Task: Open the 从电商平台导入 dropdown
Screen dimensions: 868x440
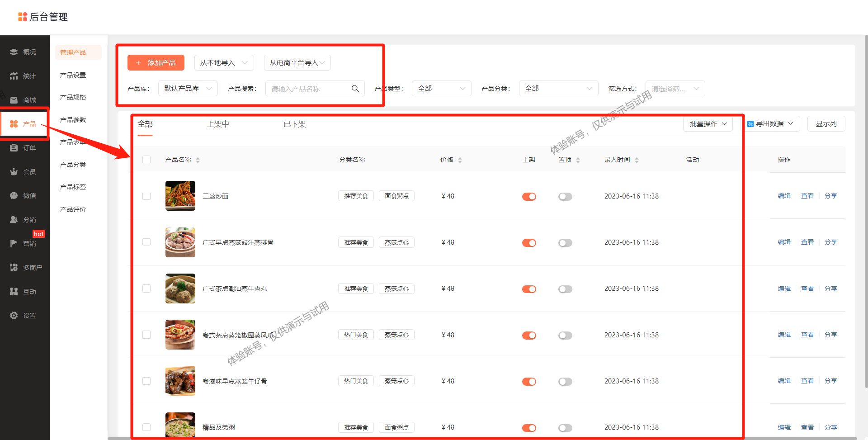Action: [x=297, y=63]
